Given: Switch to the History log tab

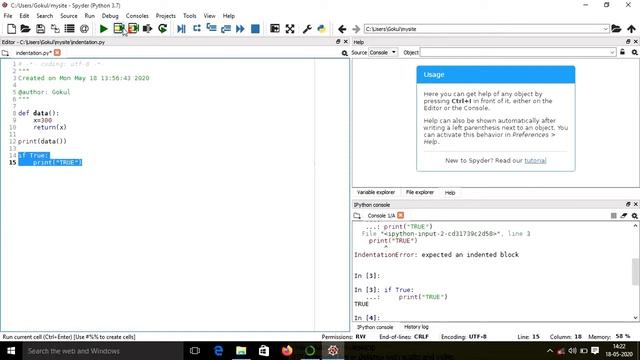Looking at the screenshot, I should tap(416, 327).
